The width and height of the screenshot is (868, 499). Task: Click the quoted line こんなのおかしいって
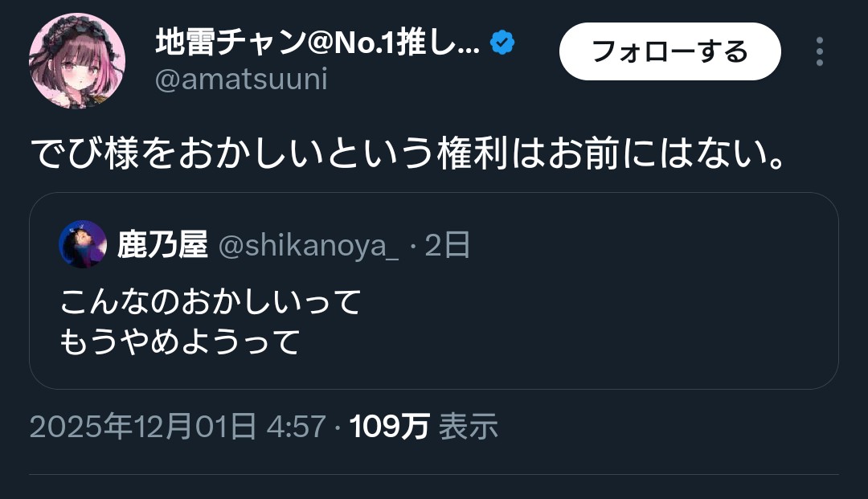[x=211, y=302]
